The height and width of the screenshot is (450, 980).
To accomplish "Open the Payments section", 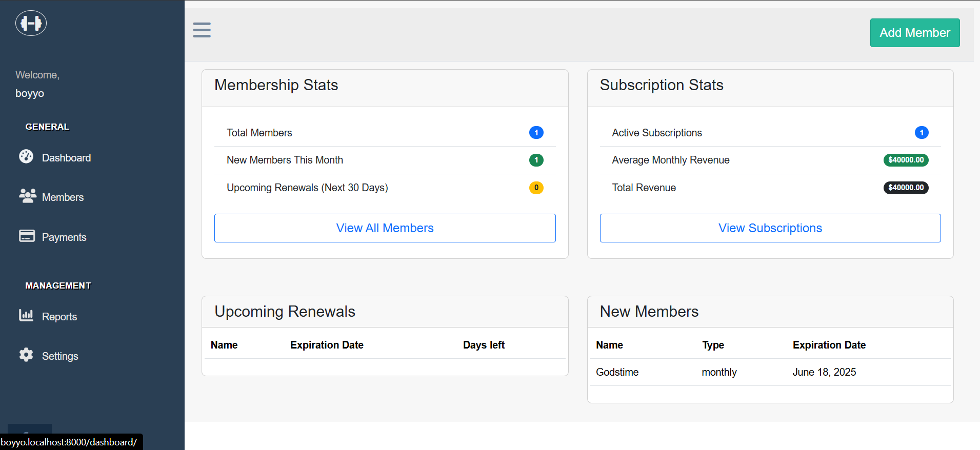I will (64, 237).
